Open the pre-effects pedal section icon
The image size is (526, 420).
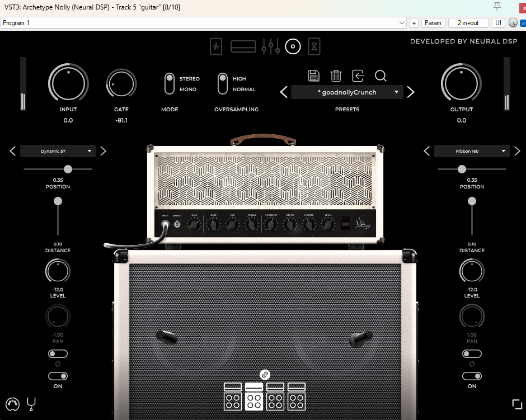[x=215, y=46]
